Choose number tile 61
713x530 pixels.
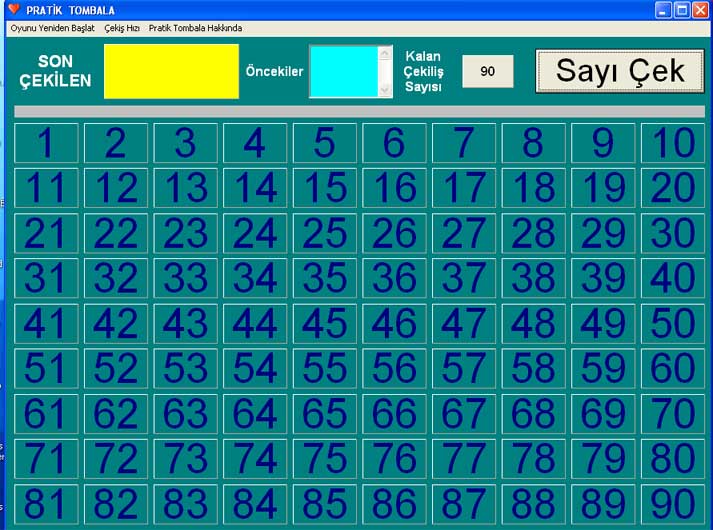[x=46, y=414]
